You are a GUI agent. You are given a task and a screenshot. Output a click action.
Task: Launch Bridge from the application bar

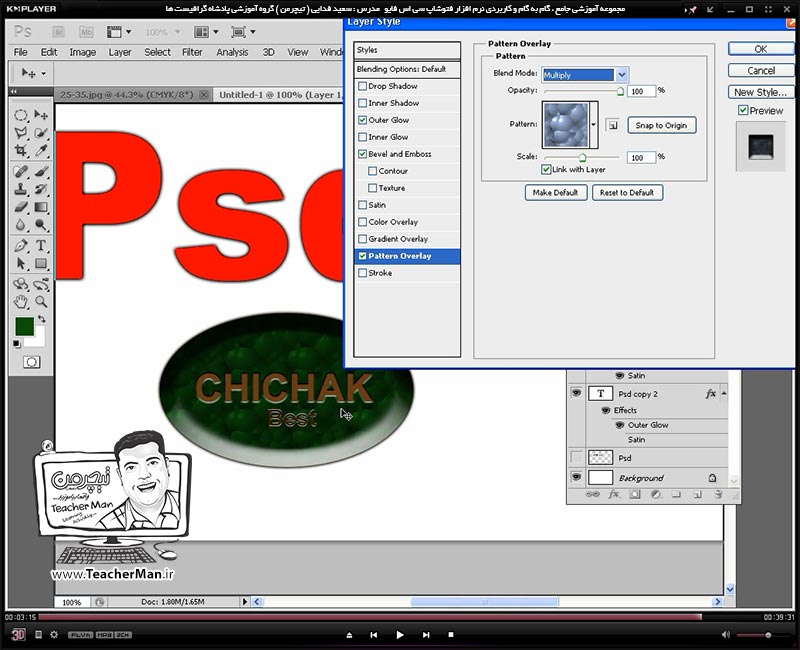click(x=58, y=32)
